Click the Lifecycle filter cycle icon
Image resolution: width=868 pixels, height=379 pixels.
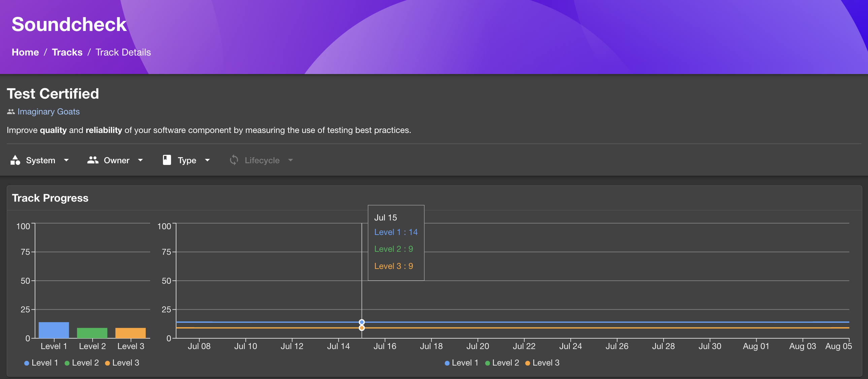[234, 160]
